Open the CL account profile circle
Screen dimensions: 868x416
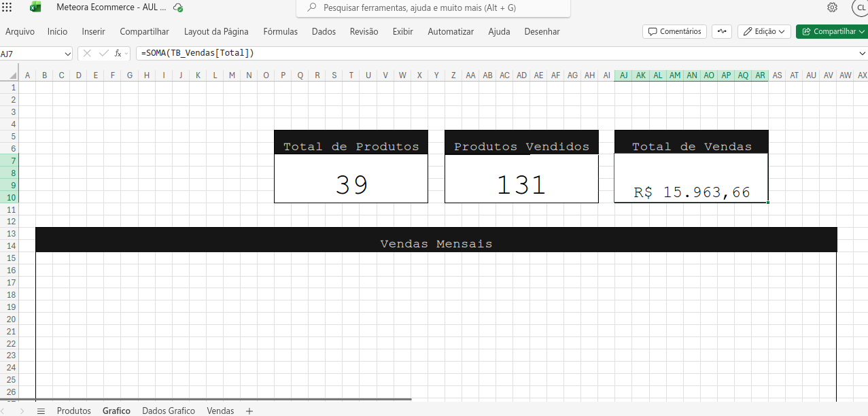859,7
